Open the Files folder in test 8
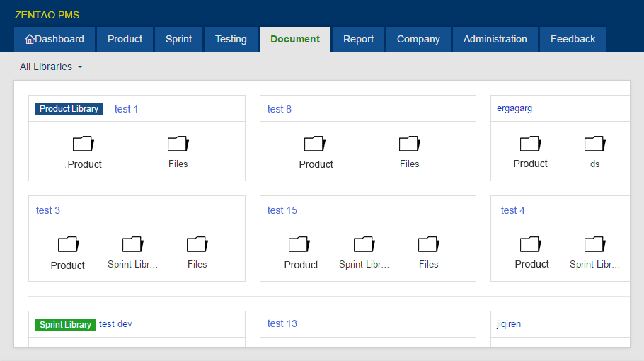The image size is (644, 361). pyautogui.click(x=409, y=152)
